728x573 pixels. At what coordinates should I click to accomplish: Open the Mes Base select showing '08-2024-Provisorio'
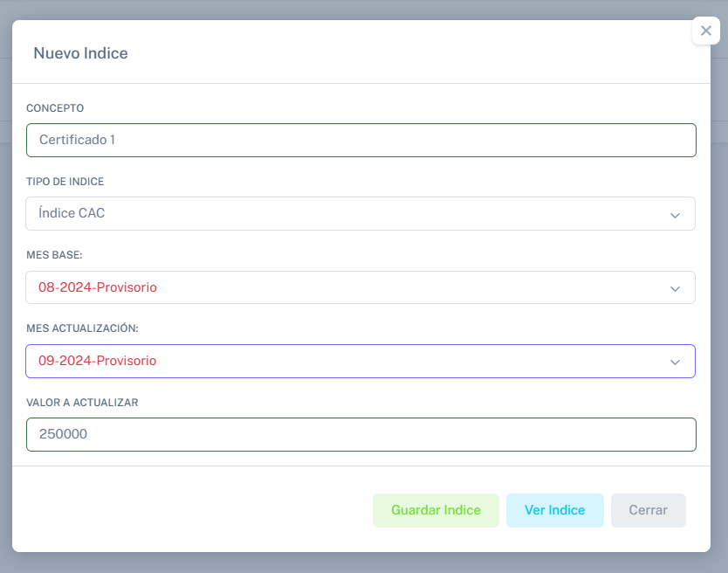click(349, 287)
